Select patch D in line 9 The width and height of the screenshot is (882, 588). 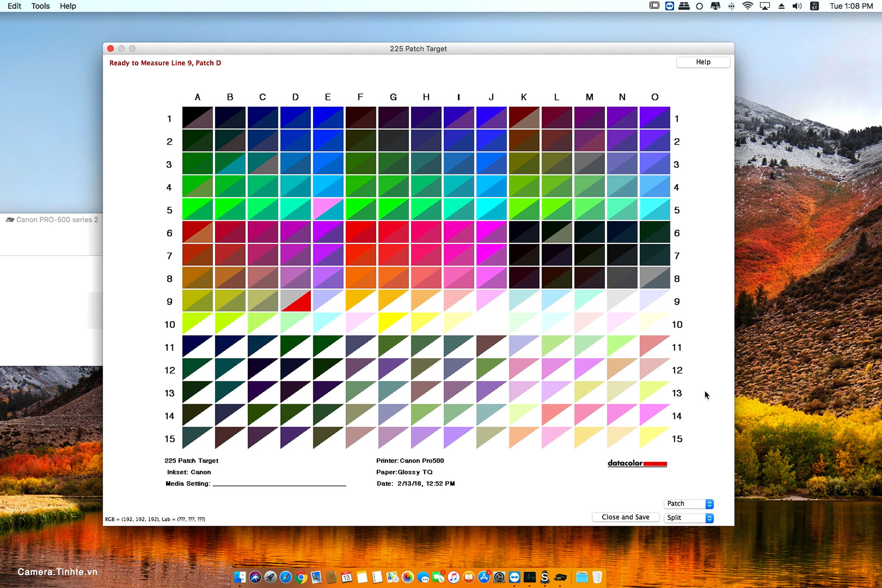[x=295, y=301]
